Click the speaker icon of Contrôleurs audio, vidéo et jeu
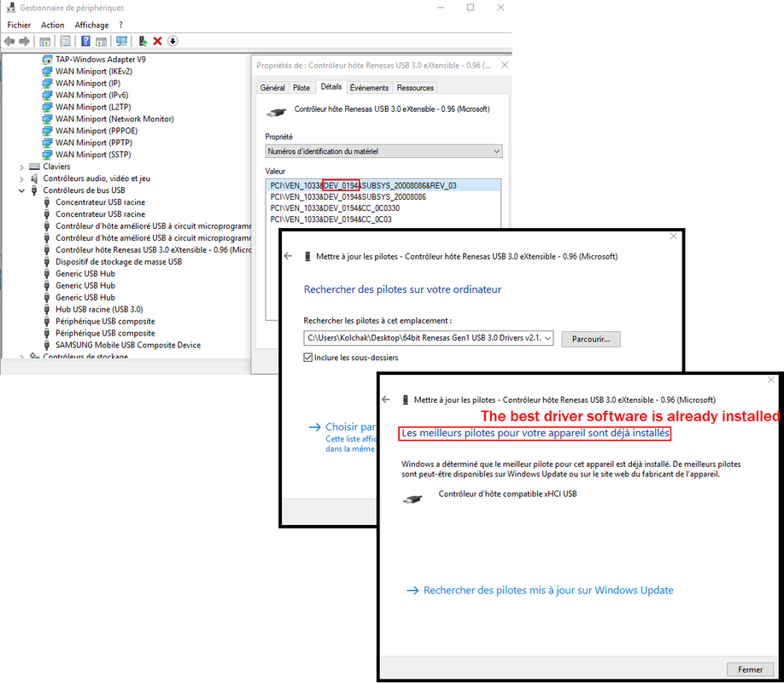The height and width of the screenshot is (683, 784). 34,178
